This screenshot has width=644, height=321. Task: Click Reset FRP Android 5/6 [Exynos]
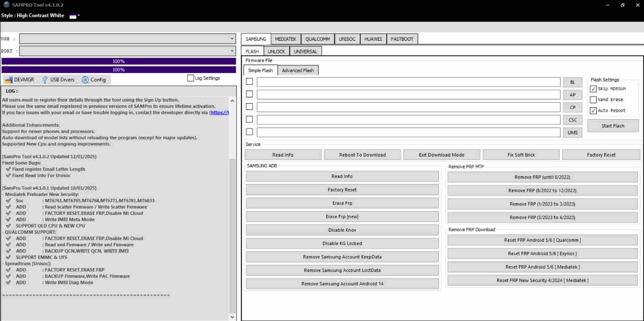543,253
